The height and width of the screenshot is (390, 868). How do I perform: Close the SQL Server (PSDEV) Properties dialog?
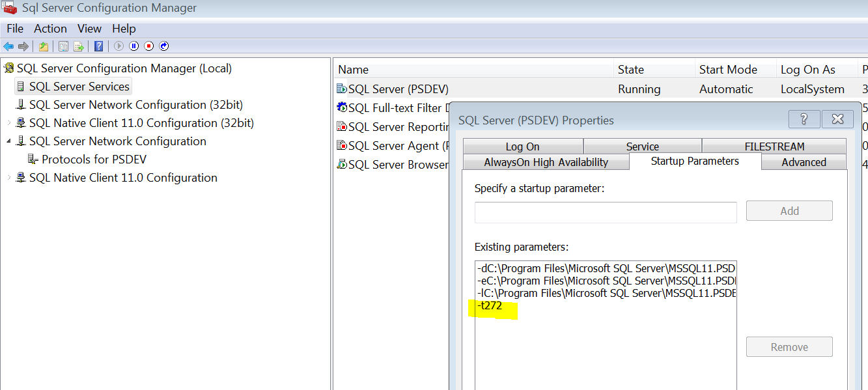click(x=837, y=119)
